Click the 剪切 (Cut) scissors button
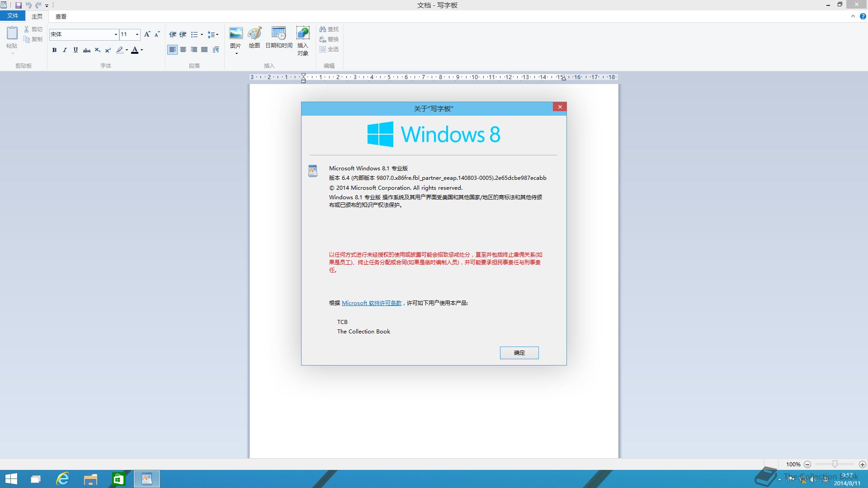Viewport: 868px width, 488px height. (x=33, y=29)
